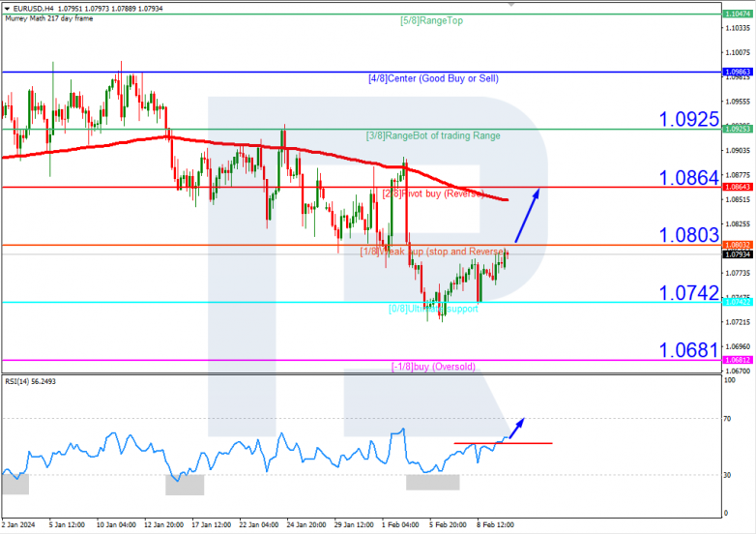Click the 1.09555 value on price scale
The height and width of the screenshot is (534, 756).
click(738, 102)
